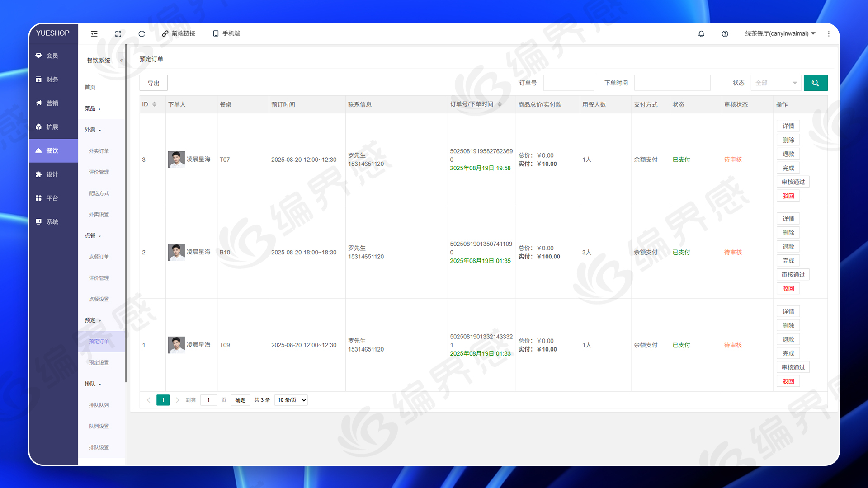The width and height of the screenshot is (868, 488).
Task: Click 审核通过 for order on table T07
Action: (x=793, y=182)
